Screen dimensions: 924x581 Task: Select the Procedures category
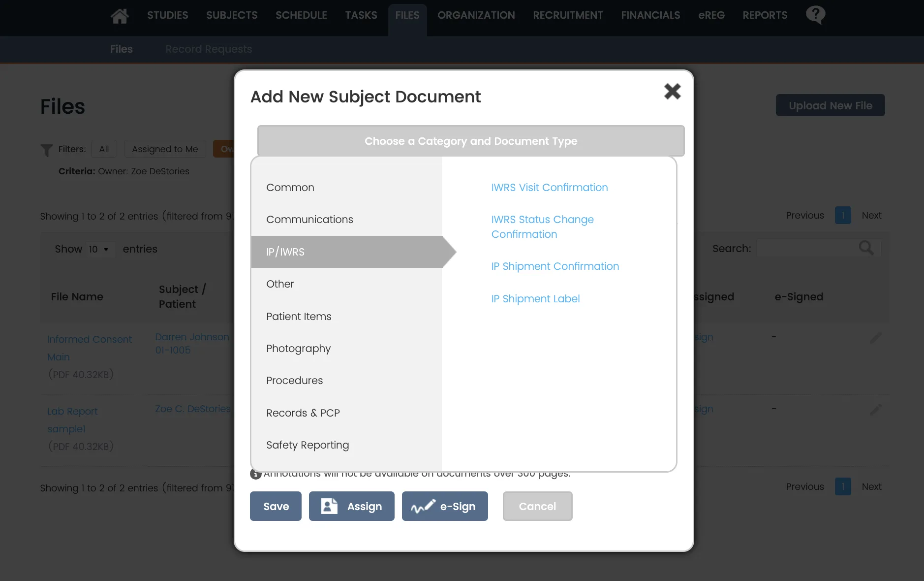point(346,381)
